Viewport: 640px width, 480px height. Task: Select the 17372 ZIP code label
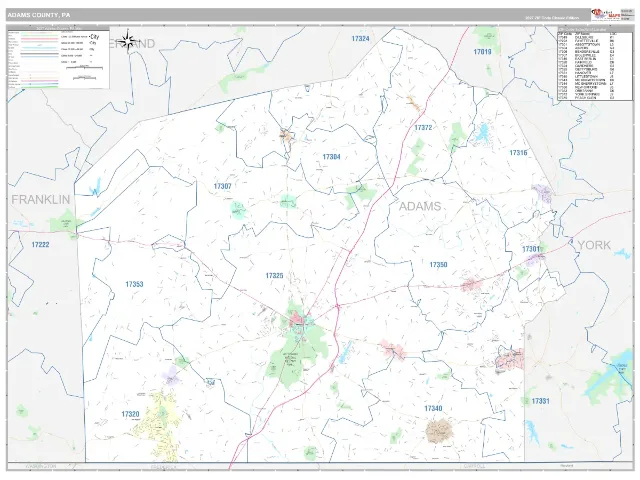(423, 128)
